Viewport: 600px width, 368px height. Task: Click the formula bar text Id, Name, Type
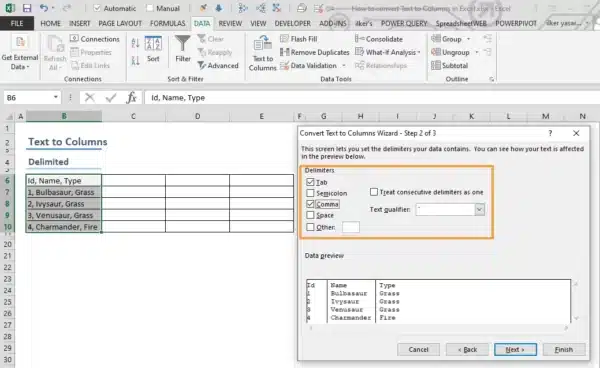click(178, 98)
